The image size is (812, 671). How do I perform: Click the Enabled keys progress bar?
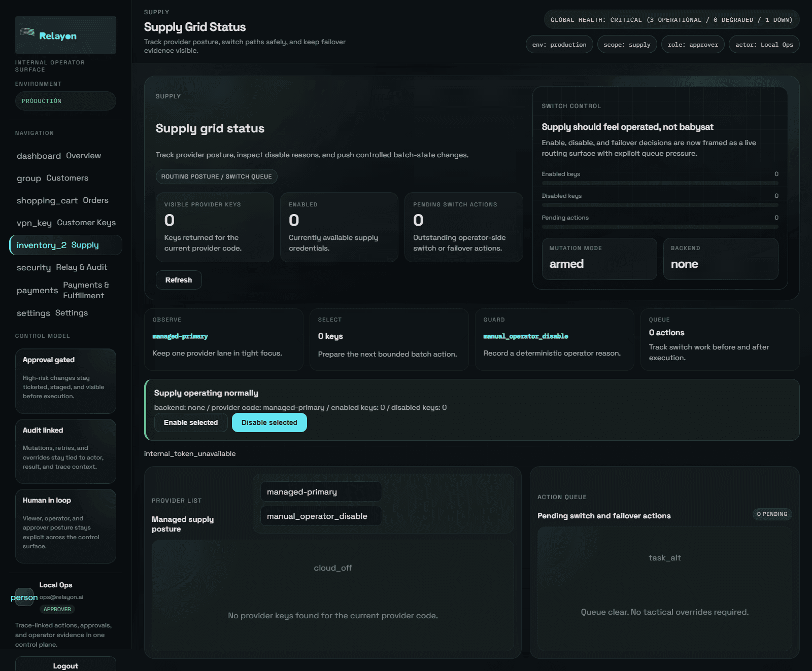(x=659, y=183)
